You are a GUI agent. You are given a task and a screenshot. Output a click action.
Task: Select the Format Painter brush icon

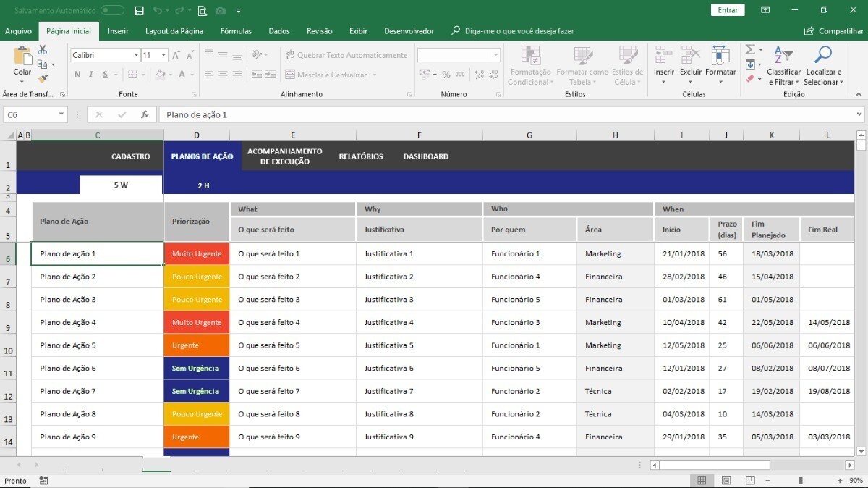[43, 78]
